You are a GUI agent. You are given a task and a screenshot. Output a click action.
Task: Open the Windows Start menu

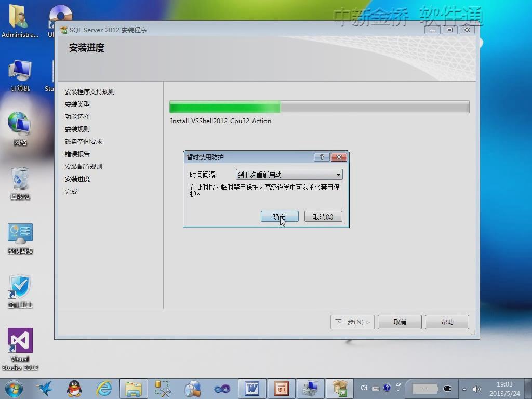tap(14, 389)
